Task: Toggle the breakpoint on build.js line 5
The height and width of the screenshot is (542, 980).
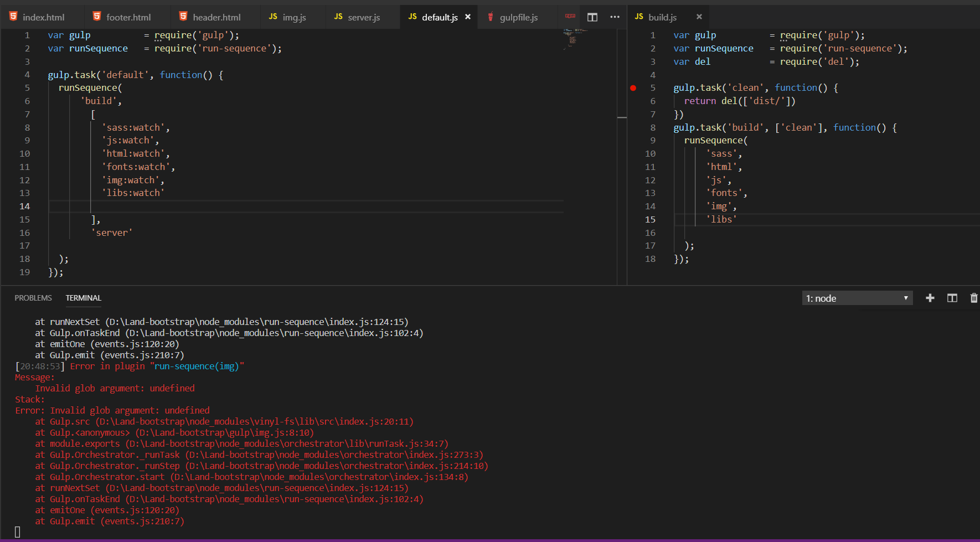Action: point(633,88)
